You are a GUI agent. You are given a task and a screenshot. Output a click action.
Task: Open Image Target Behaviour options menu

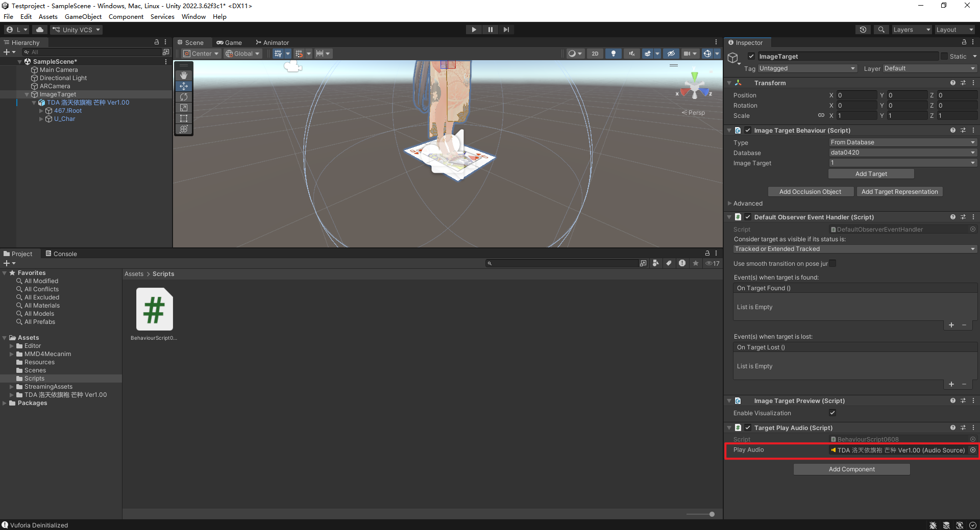973,131
